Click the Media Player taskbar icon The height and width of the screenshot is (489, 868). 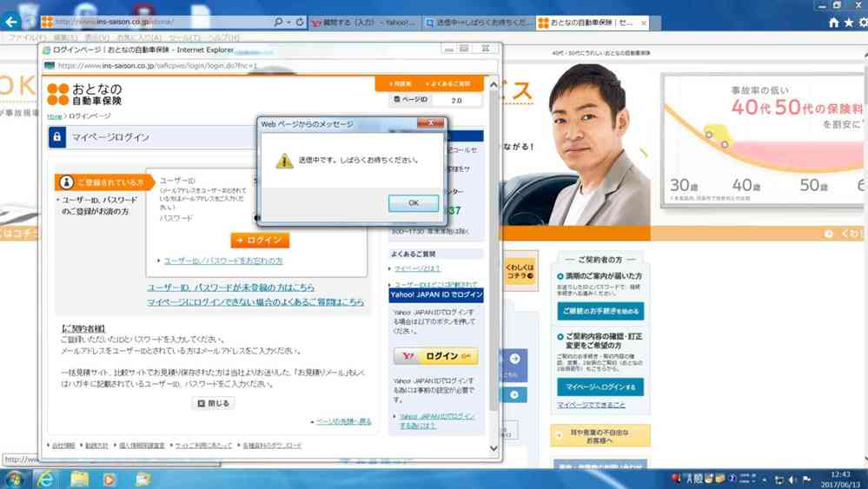109,479
